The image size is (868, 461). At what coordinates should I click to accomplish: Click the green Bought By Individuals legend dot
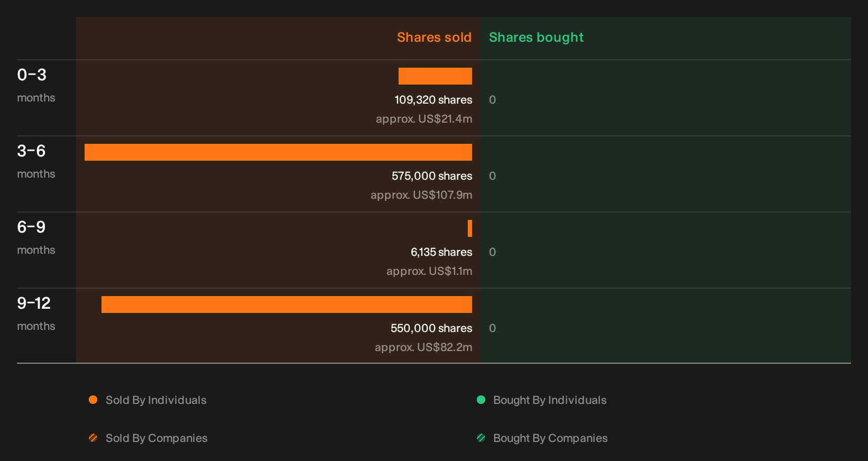481,400
